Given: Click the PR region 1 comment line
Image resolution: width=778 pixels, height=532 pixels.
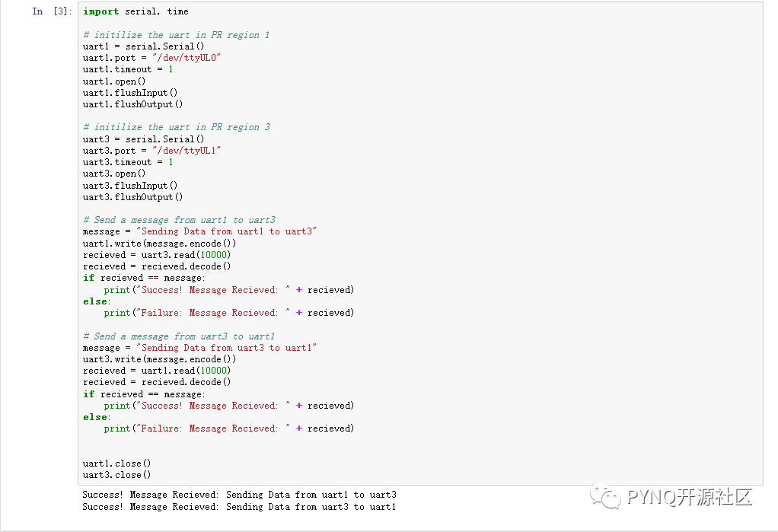Looking at the screenshot, I should [176, 35].
